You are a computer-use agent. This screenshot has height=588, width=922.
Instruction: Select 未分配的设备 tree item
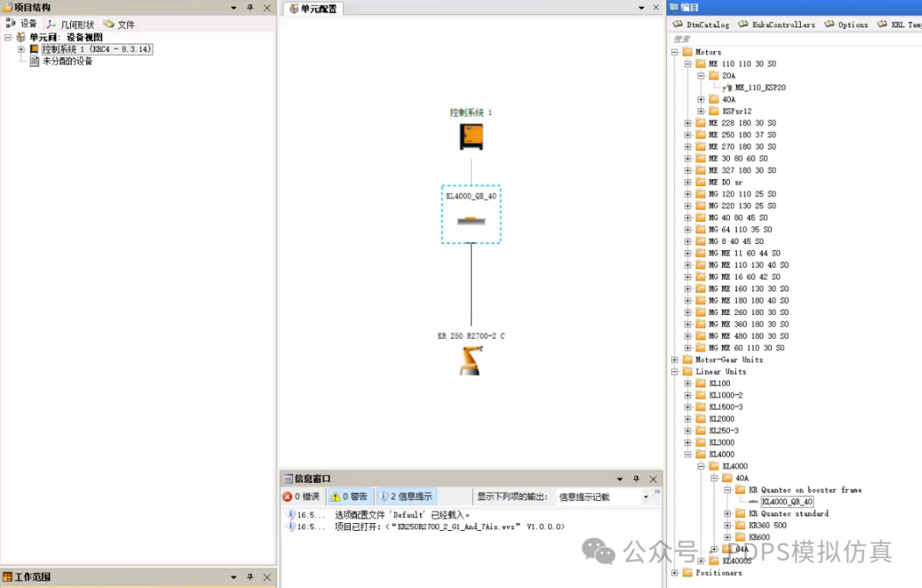point(67,61)
